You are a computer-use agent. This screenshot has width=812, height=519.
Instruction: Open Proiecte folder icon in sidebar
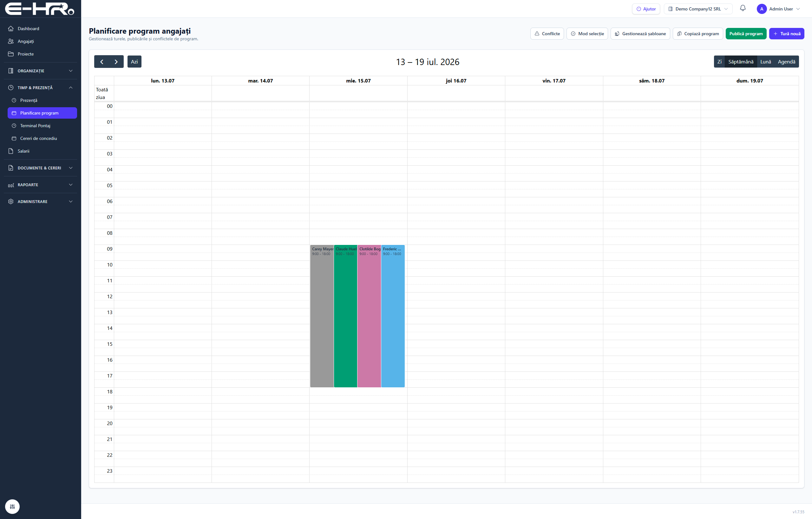tap(11, 54)
